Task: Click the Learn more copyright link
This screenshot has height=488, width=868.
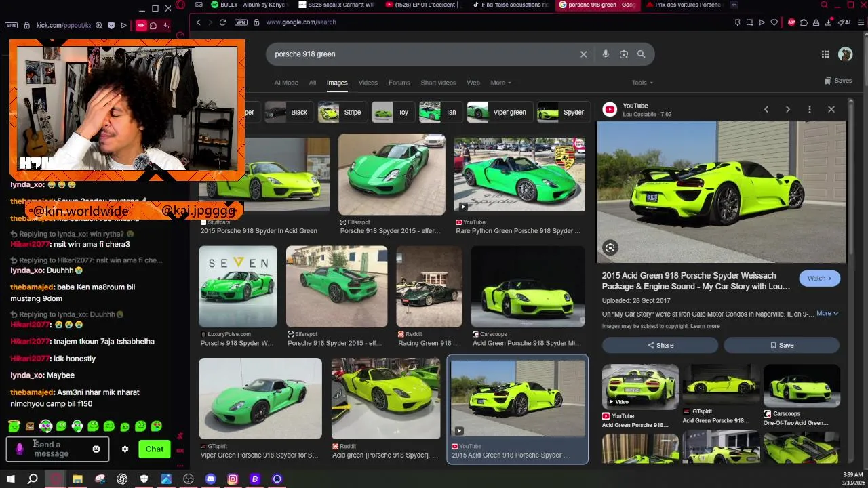Action: 705,326
